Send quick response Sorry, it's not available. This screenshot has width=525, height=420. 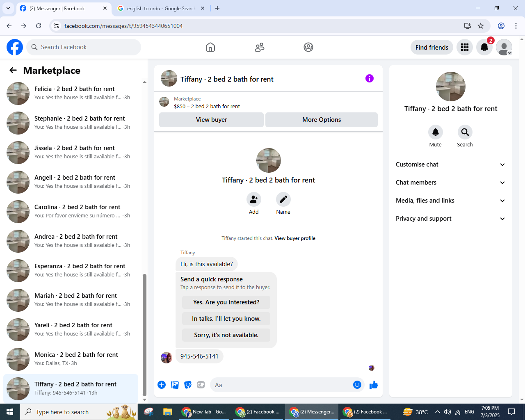tap(226, 335)
